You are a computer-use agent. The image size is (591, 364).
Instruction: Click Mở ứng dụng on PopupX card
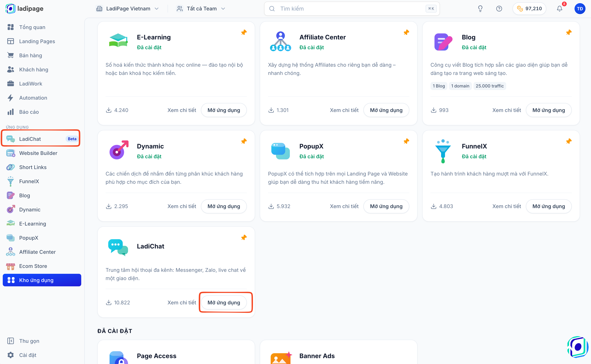[386, 206]
